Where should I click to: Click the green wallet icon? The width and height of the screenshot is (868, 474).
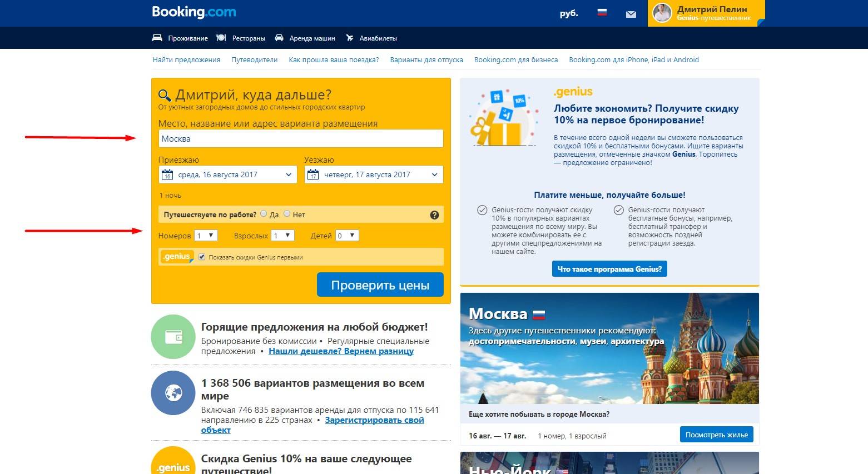point(173,337)
